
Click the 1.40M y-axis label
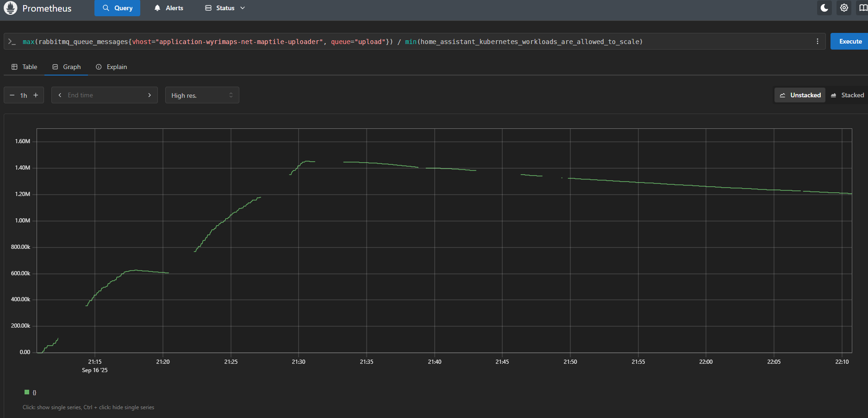[23, 168]
